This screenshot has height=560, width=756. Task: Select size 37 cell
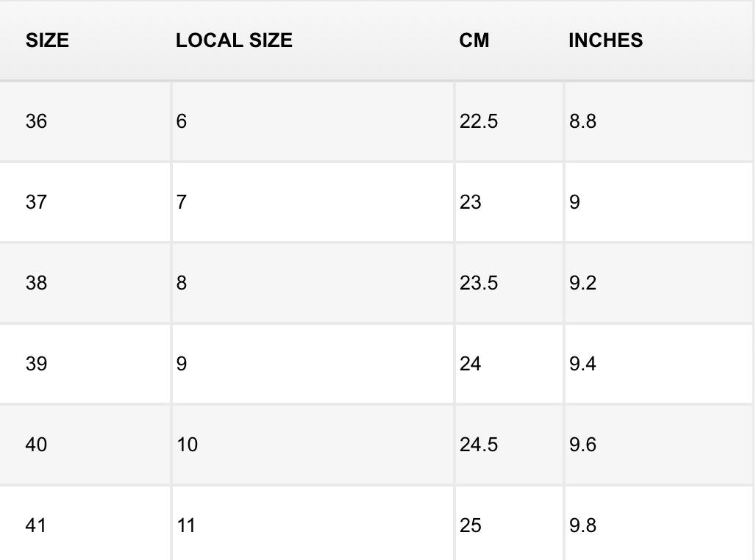(x=36, y=202)
